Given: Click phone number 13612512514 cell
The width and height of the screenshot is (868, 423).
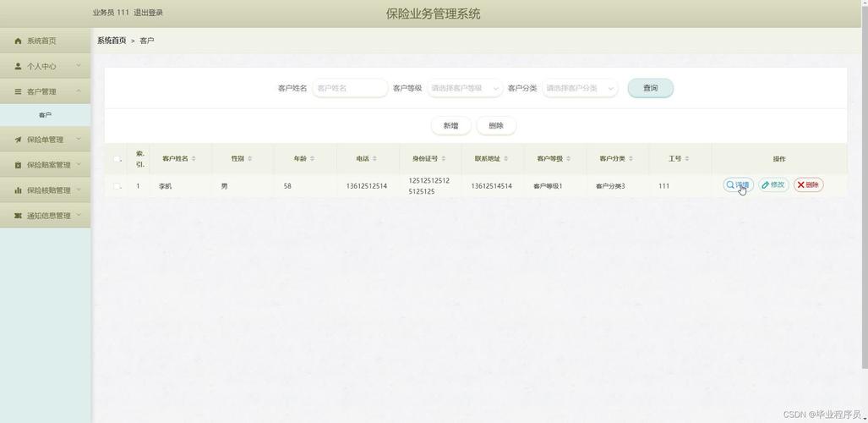Looking at the screenshot, I should (x=367, y=186).
